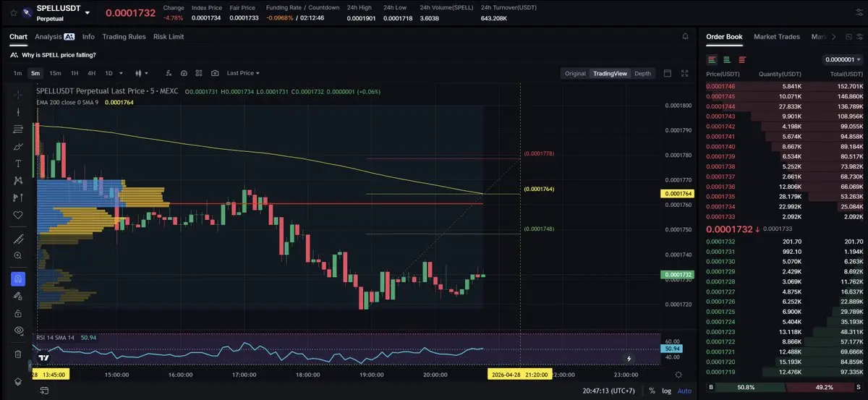Expand the more time intervals dropdown
The width and height of the screenshot is (868, 400).
pos(121,73)
